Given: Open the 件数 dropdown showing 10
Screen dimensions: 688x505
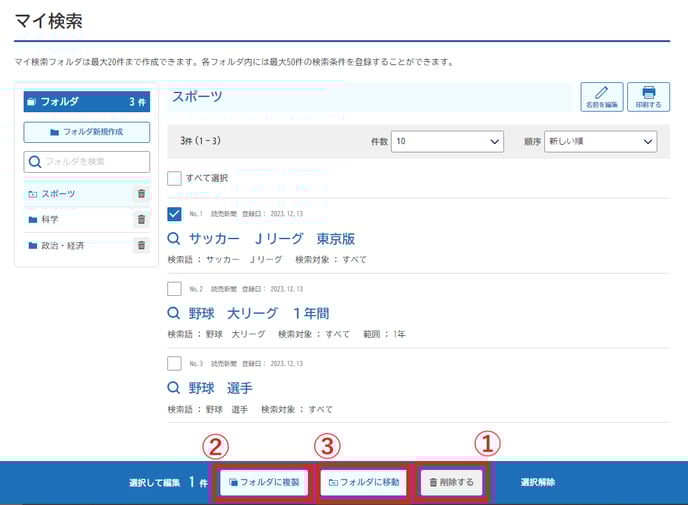Looking at the screenshot, I should click(447, 142).
